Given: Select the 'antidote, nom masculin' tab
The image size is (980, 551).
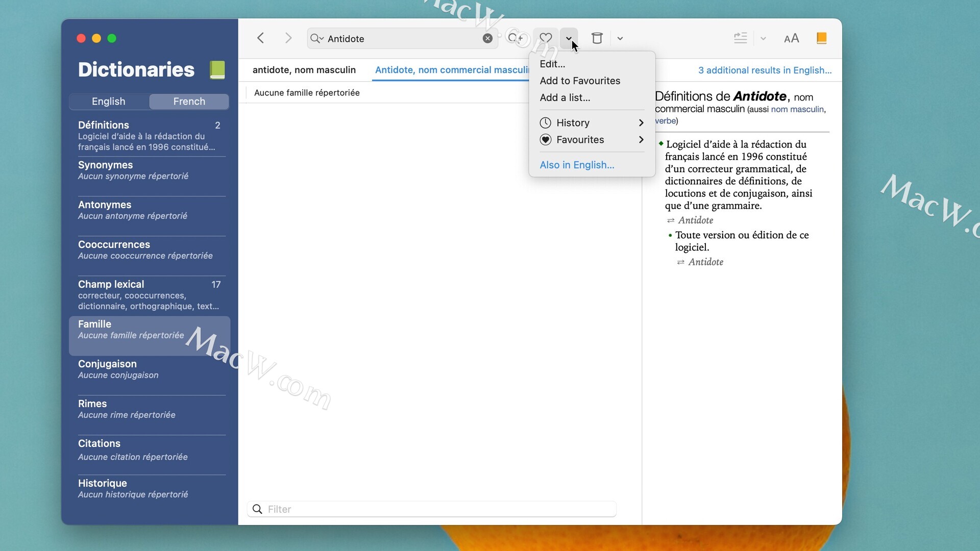Looking at the screenshot, I should click(304, 70).
